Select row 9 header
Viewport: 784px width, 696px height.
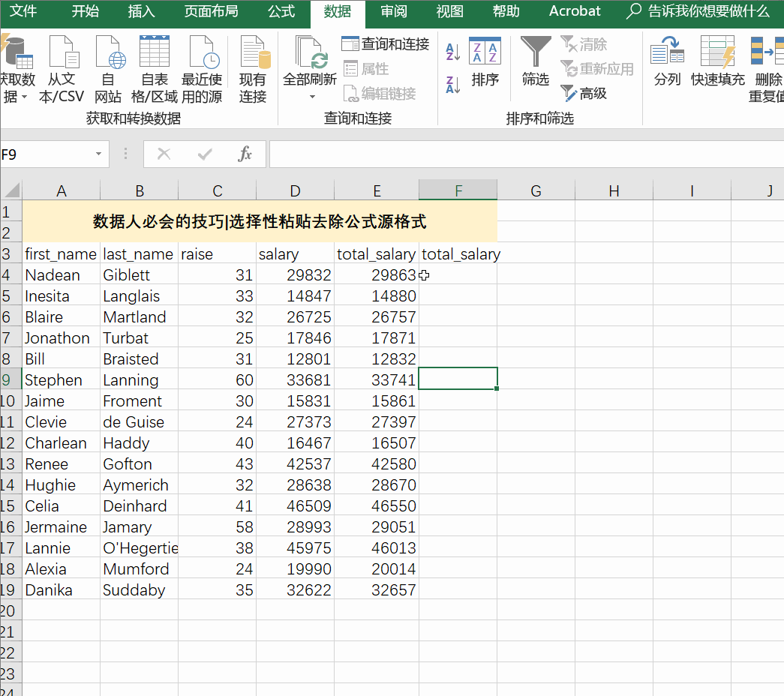11,379
